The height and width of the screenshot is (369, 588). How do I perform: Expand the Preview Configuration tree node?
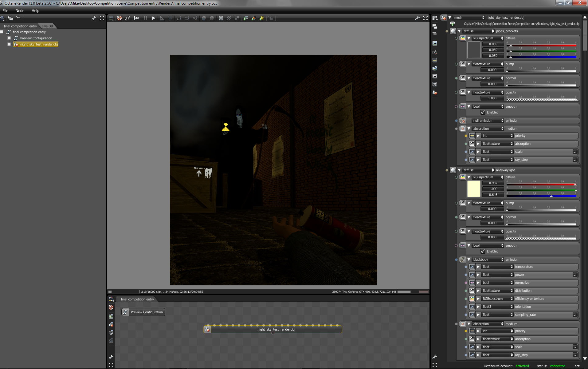[9, 38]
